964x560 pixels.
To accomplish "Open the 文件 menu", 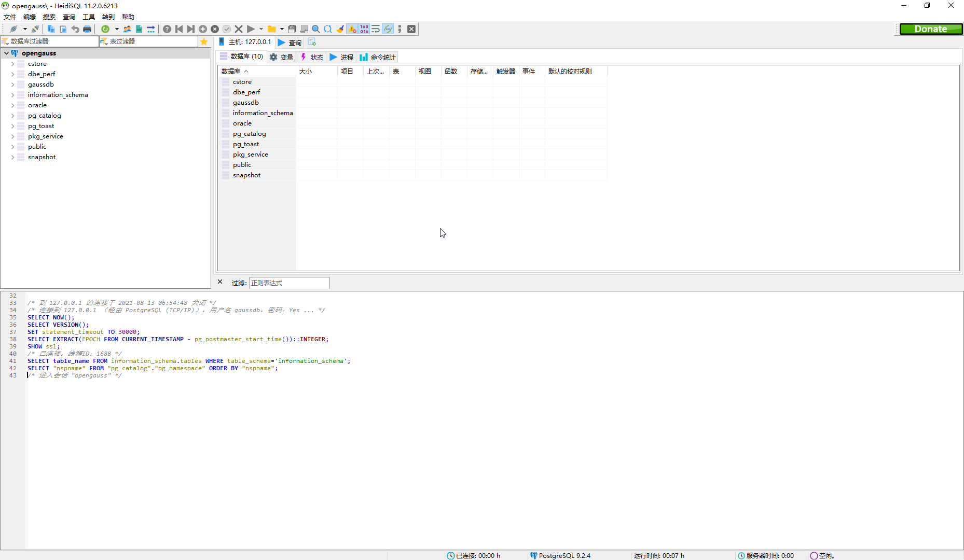I will pyautogui.click(x=10, y=17).
